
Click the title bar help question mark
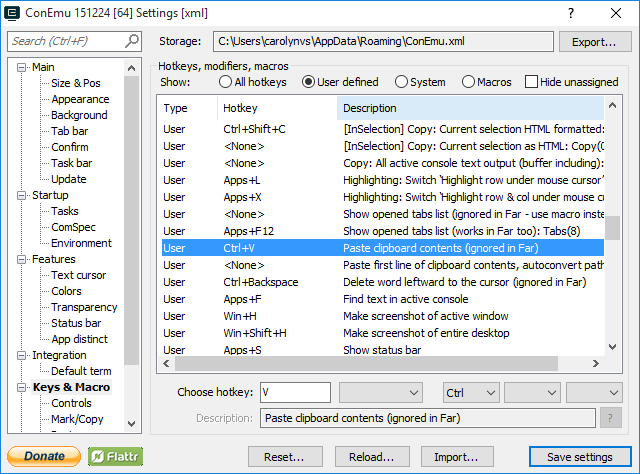tap(571, 13)
